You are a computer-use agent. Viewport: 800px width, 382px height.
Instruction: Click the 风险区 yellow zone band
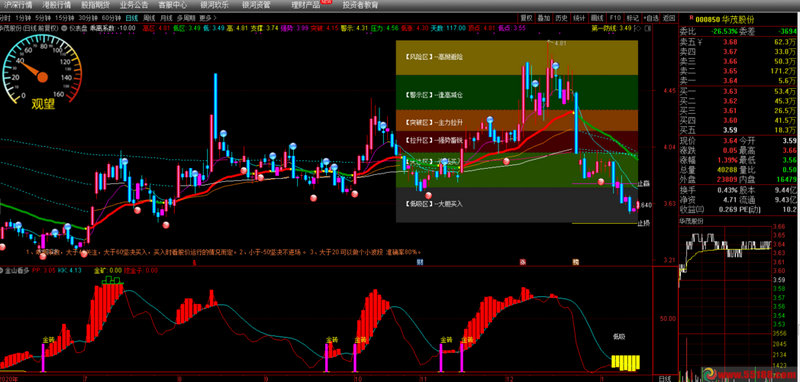[517, 58]
